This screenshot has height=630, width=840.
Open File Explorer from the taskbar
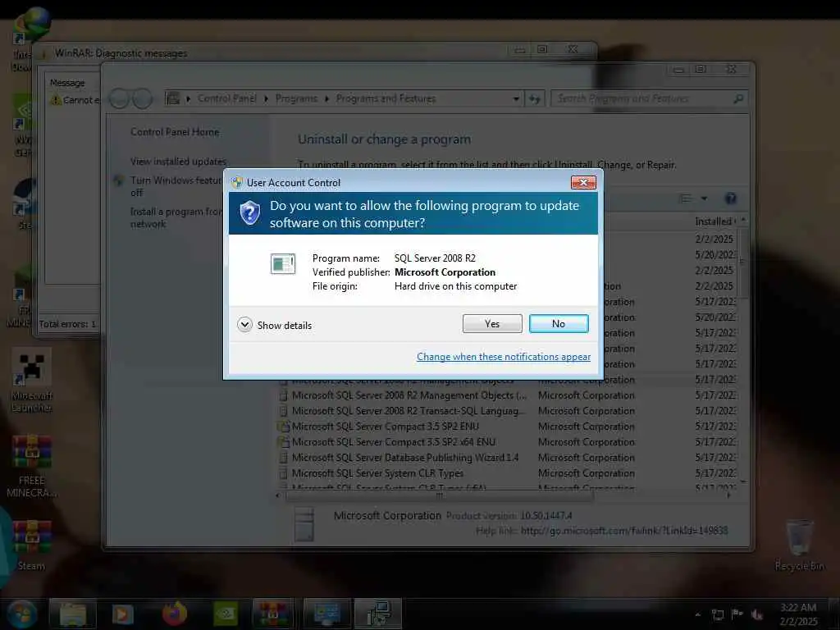coord(73,614)
